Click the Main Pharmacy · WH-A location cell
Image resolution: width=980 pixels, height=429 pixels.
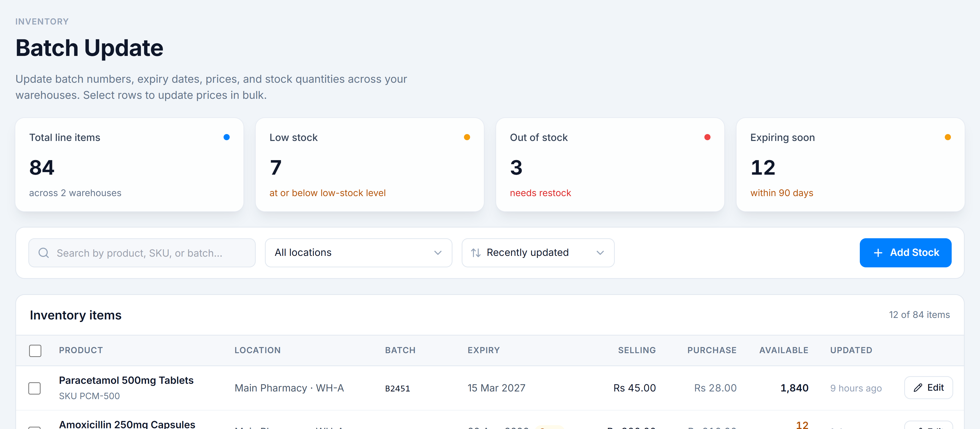[x=289, y=388]
